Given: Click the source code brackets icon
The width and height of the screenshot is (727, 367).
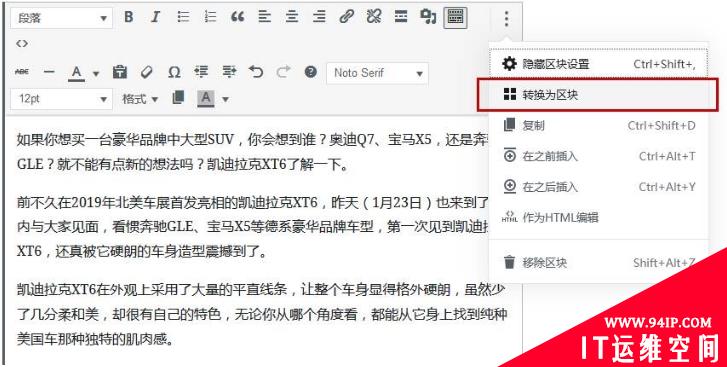Looking at the screenshot, I should 22,44.
